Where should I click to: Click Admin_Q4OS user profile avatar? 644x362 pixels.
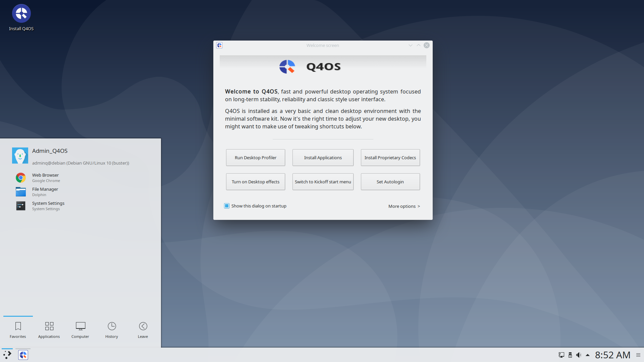(x=20, y=156)
